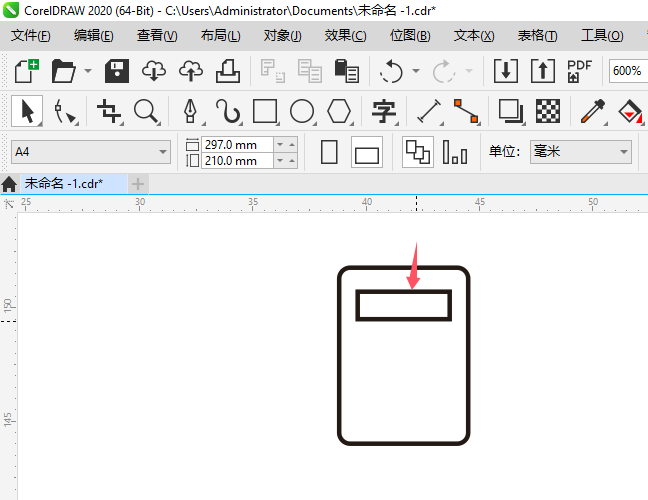This screenshot has width=648, height=500.
Task: Add a new document with plus tab
Action: pyautogui.click(x=138, y=183)
